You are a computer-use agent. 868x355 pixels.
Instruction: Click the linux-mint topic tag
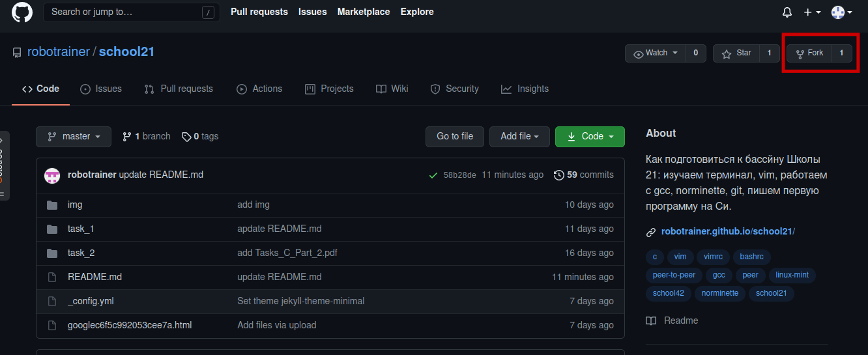(792, 276)
